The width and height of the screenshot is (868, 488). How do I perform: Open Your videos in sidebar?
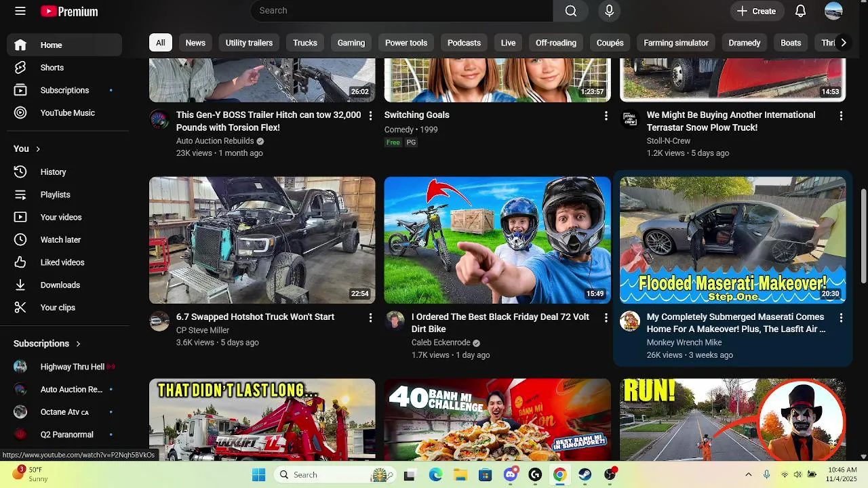tap(64, 218)
